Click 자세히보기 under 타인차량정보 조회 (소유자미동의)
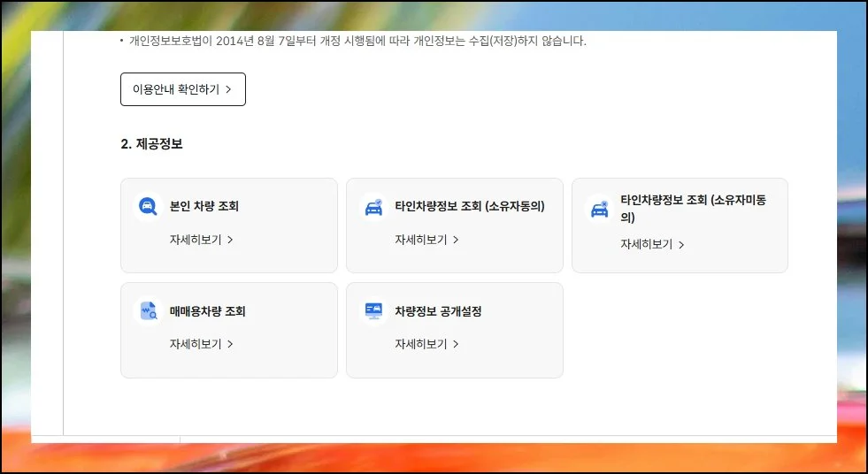Viewport: 868px width, 474px height. 646,245
